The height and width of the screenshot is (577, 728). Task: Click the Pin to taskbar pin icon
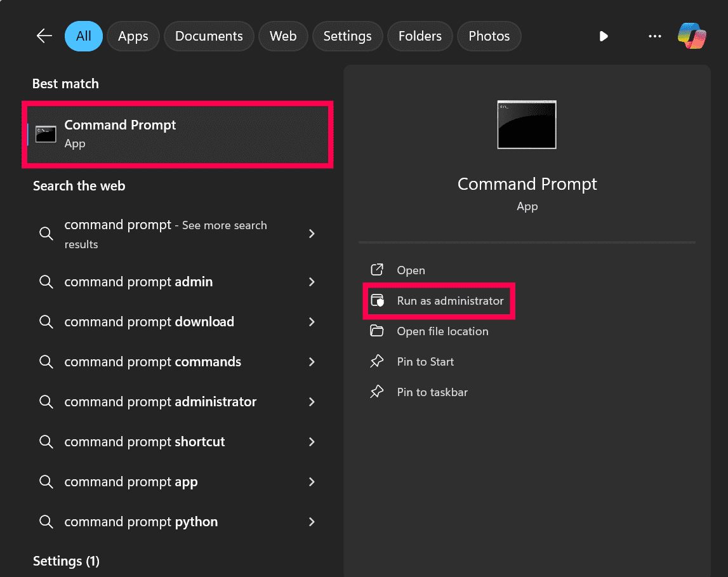(377, 392)
